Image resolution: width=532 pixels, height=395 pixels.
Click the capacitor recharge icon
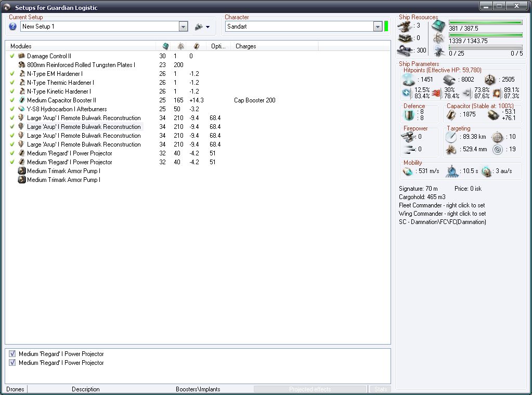[493, 115]
